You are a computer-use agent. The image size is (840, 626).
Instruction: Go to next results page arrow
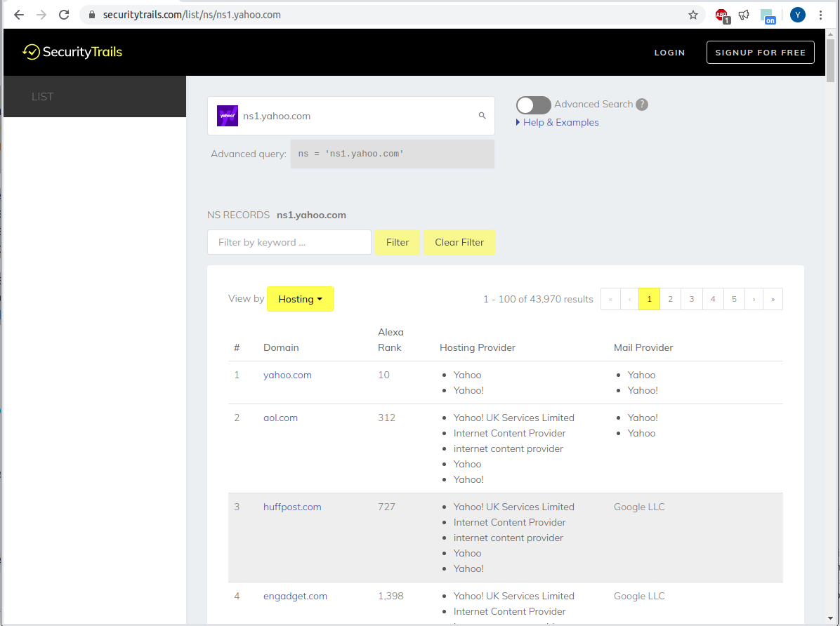click(x=754, y=299)
